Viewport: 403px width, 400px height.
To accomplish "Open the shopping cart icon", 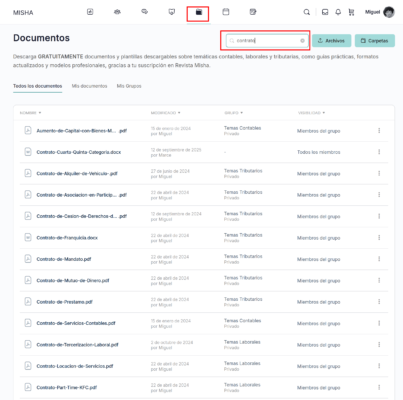I will tap(351, 12).
